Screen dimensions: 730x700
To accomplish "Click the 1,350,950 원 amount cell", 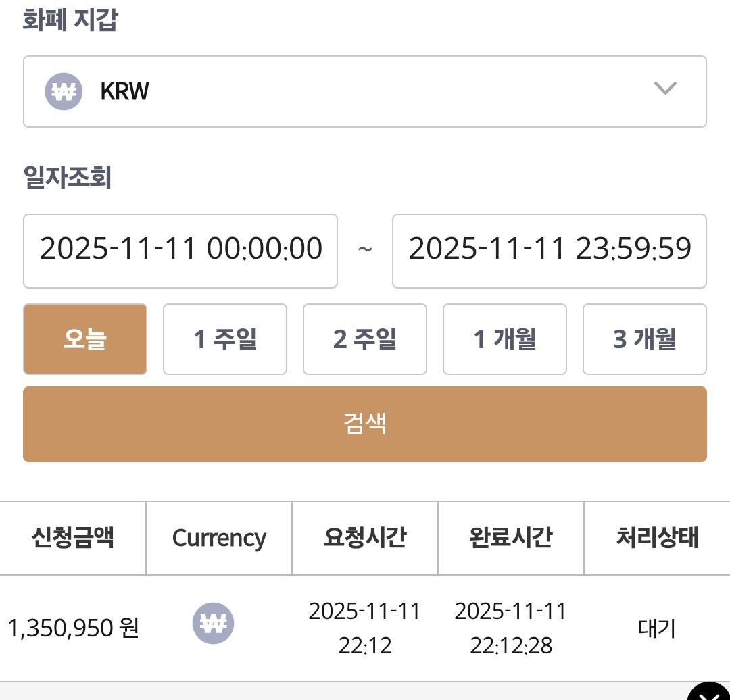I will [73, 628].
